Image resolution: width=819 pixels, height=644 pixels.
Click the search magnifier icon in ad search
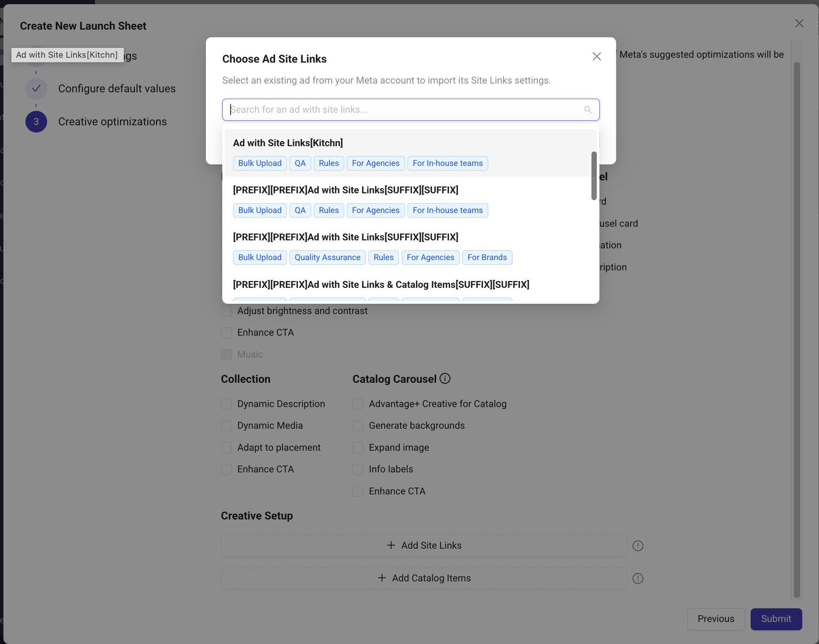588,110
